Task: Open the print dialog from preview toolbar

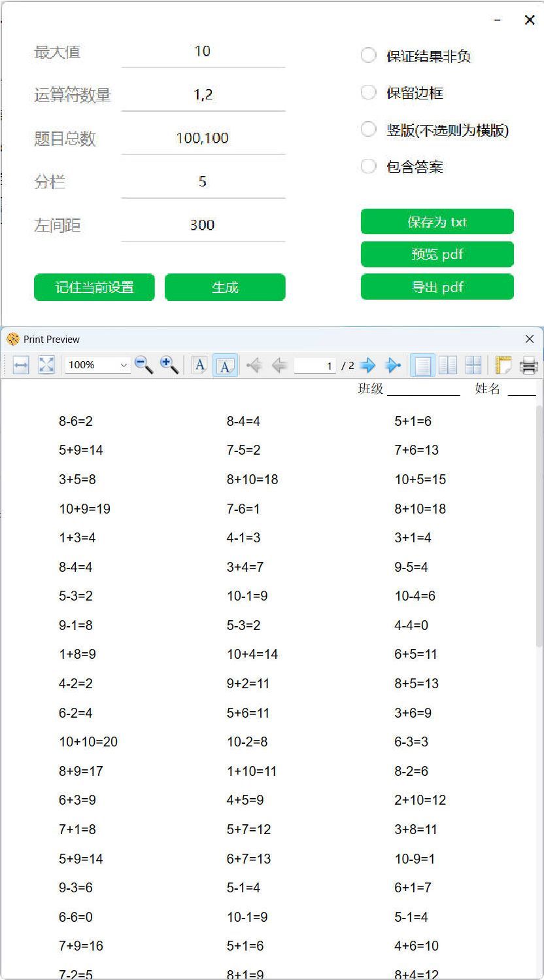Action: 529,365
